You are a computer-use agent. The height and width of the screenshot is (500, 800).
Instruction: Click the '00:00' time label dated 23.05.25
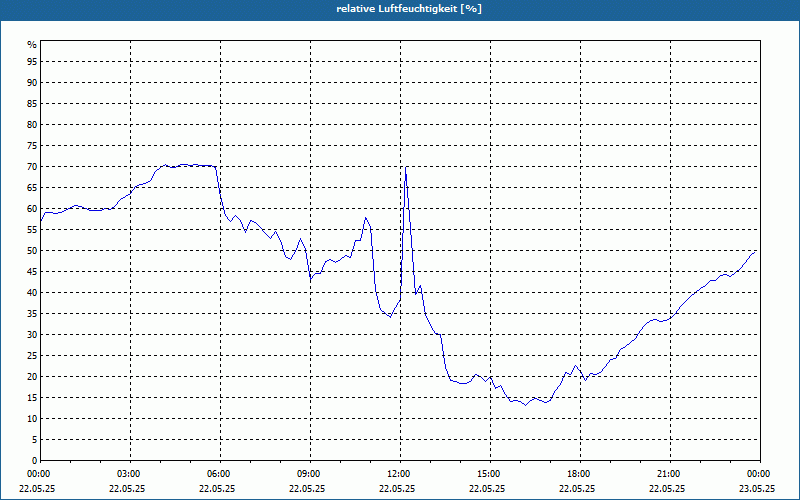click(758, 474)
